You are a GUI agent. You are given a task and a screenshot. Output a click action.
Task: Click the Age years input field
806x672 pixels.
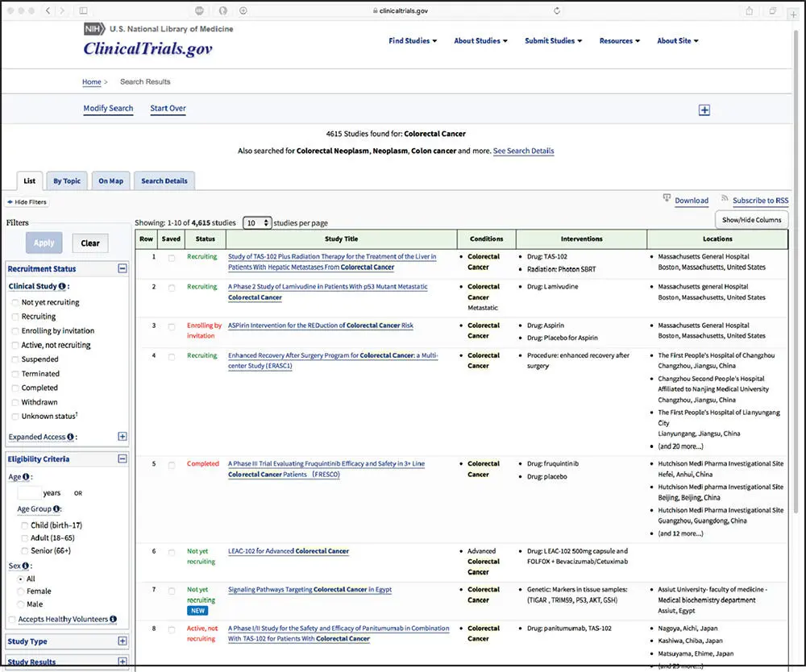[x=29, y=492]
